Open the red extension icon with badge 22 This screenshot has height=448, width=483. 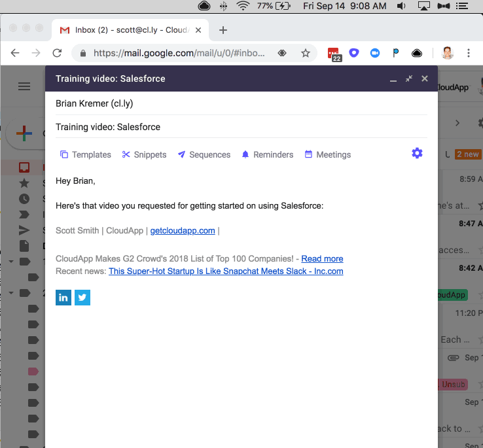pyautogui.click(x=334, y=54)
